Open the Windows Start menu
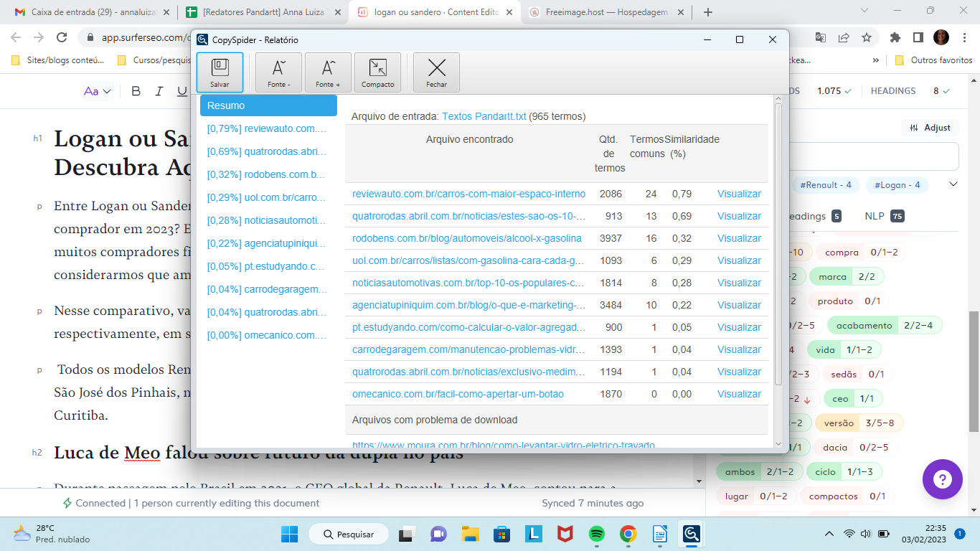 coord(289,534)
